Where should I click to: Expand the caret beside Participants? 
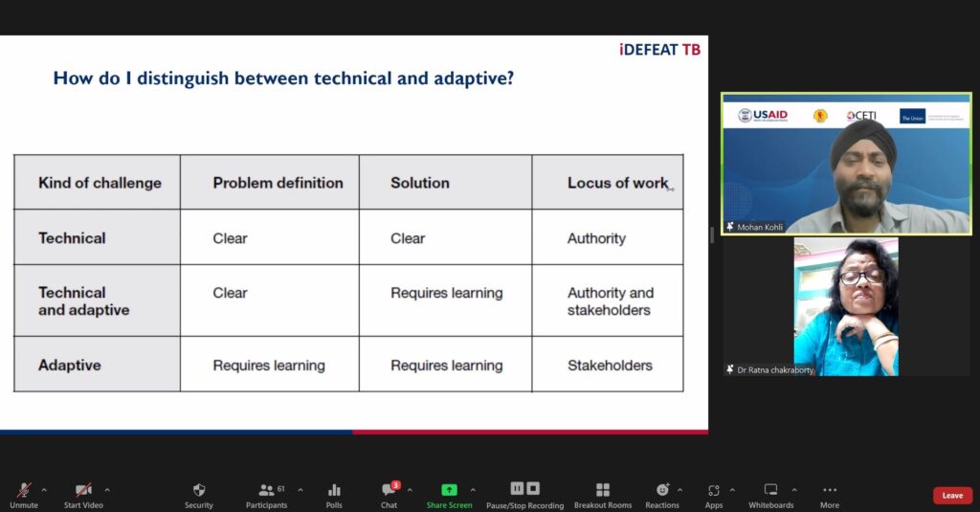tap(301, 490)
